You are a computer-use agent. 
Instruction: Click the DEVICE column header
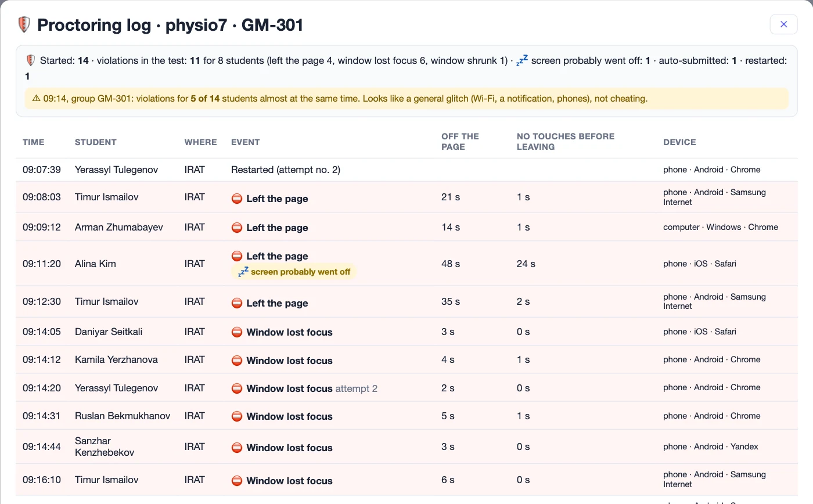pos(679,142)
